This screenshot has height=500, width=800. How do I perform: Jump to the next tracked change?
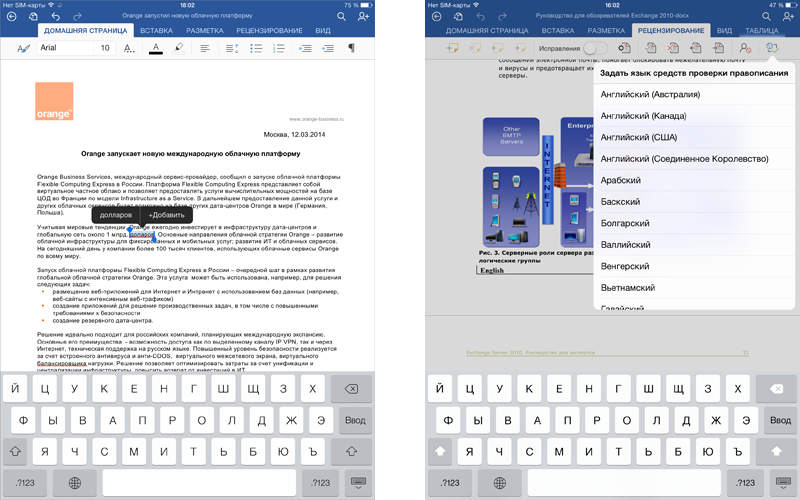718,48
